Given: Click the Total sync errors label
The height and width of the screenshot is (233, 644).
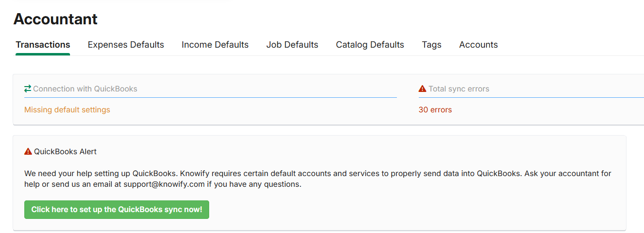Looking at the screenshot, I should pos(459,89).
